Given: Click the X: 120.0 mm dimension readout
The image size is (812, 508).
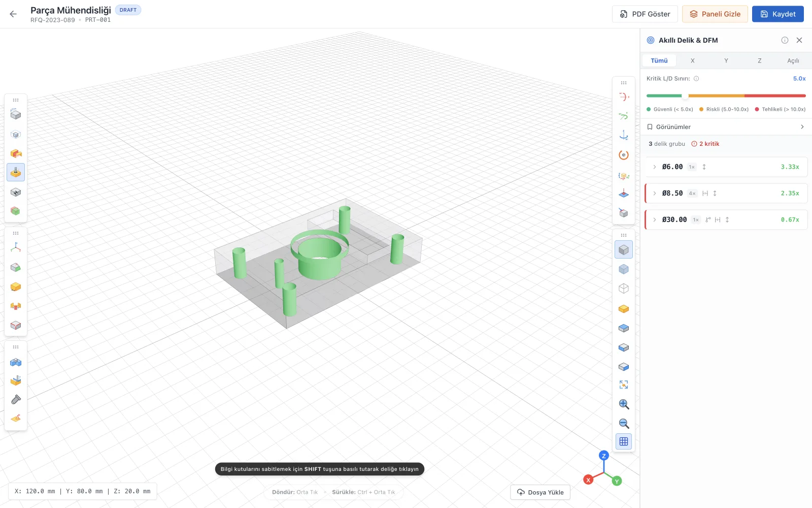Looking at the screenshot, I should 35,491.
